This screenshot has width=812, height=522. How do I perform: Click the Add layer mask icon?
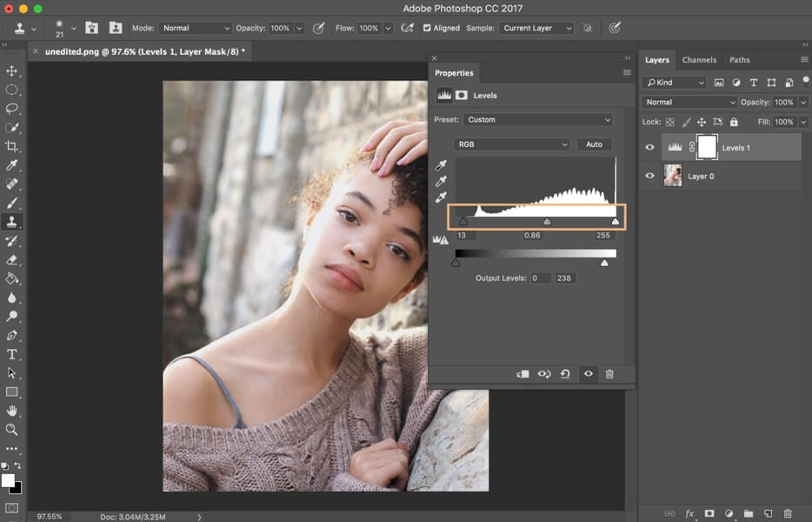(709, 513)
